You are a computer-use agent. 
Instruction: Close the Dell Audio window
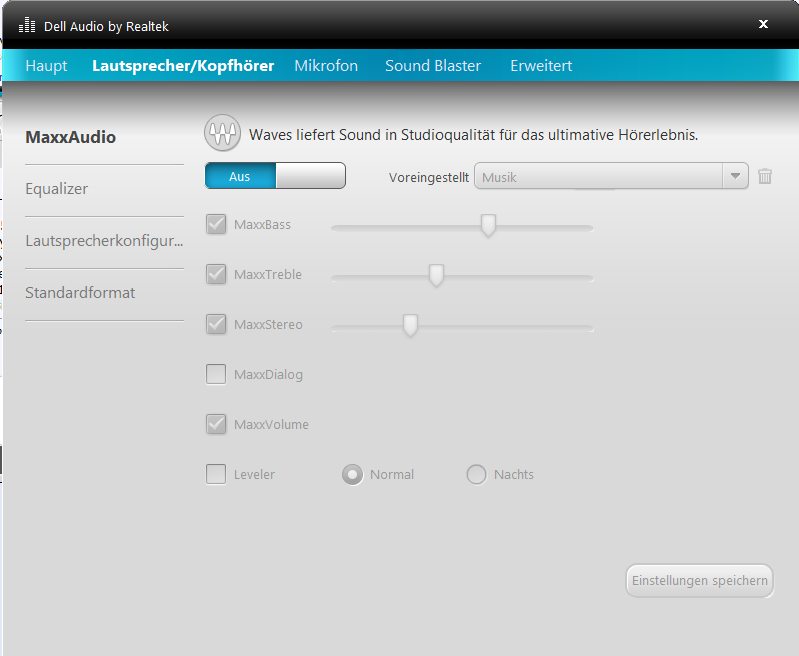[763, 24]
